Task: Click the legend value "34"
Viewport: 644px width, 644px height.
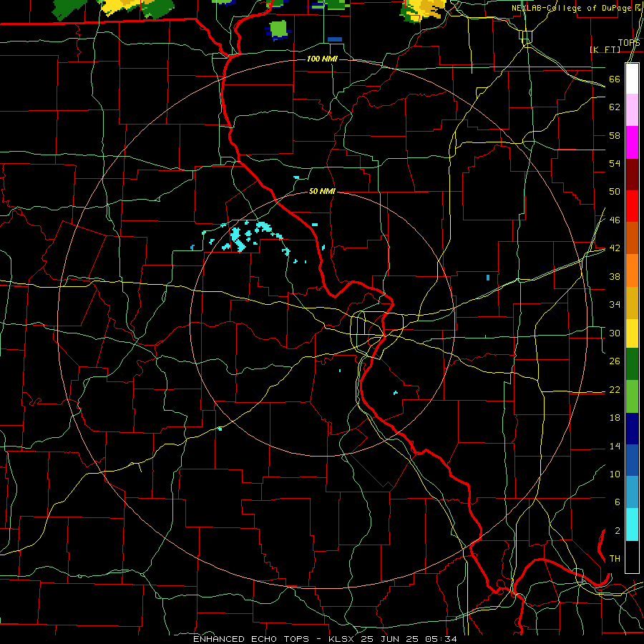Action: tap(615, 305)
